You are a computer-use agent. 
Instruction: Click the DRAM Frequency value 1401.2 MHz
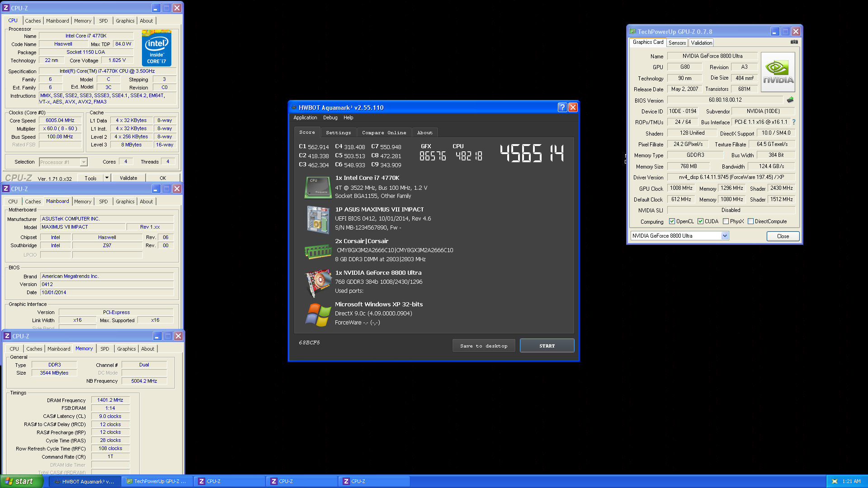(110, 400)
